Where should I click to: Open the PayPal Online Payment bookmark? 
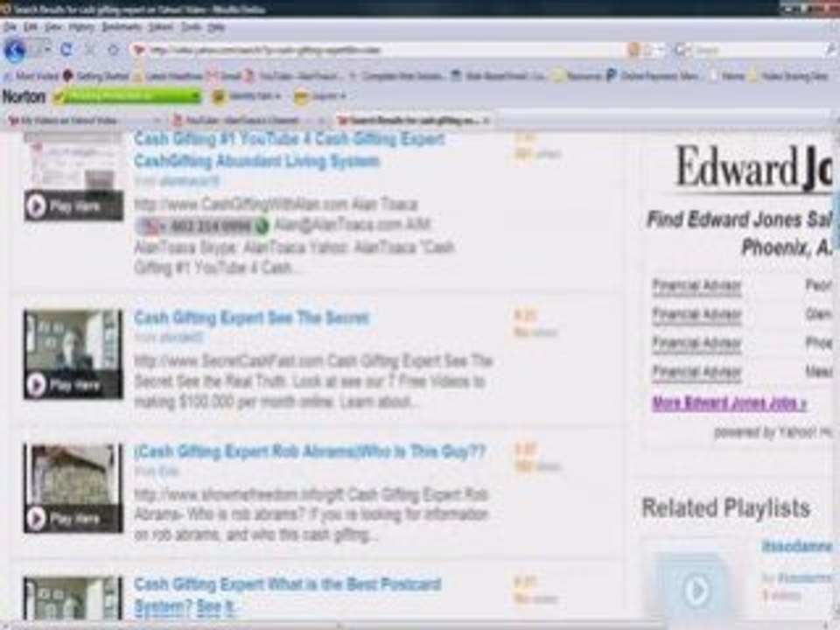click(654, 76)
